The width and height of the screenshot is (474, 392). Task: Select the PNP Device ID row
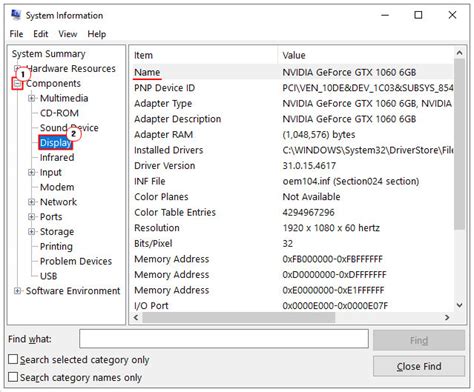tap(292, 88)
